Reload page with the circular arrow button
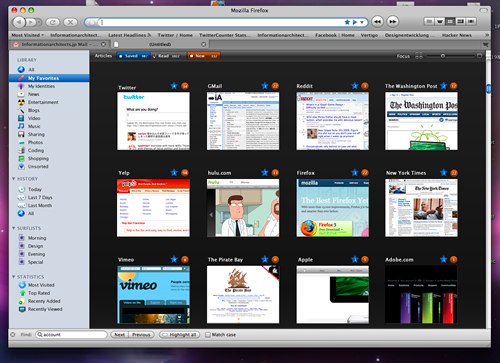This screenshot has height=363, width=500. tap(52, 22)
